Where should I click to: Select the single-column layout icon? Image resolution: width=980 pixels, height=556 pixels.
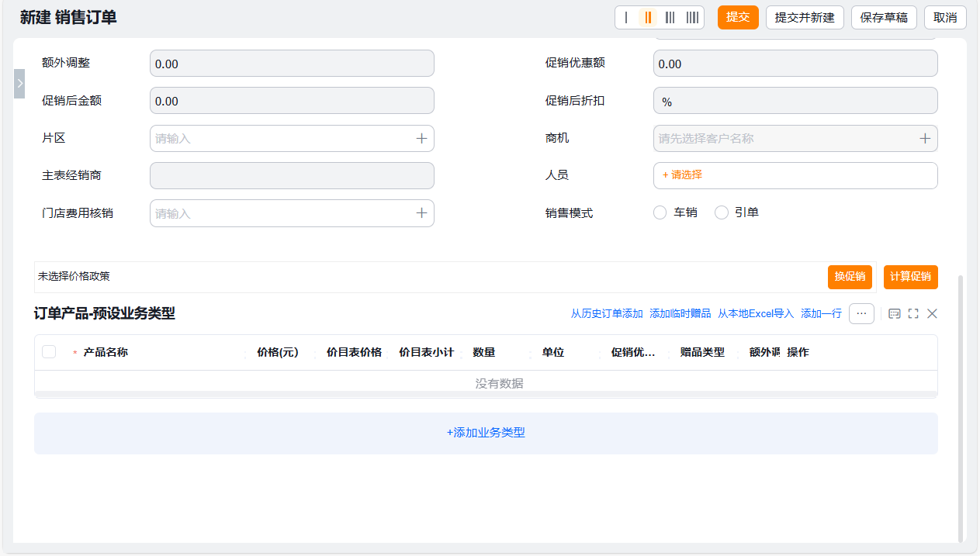pos(627,17)
